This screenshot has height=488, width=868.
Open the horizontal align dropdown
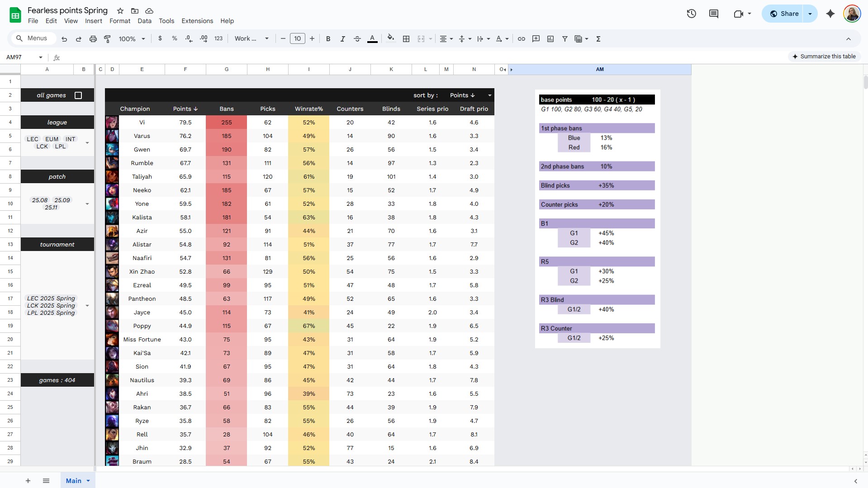[446, 39]
